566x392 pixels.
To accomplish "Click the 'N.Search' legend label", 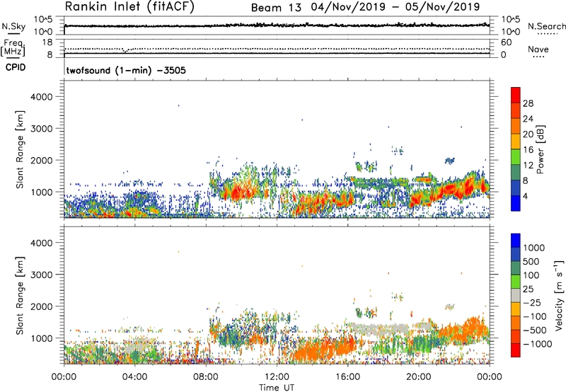I will [546, 26].
